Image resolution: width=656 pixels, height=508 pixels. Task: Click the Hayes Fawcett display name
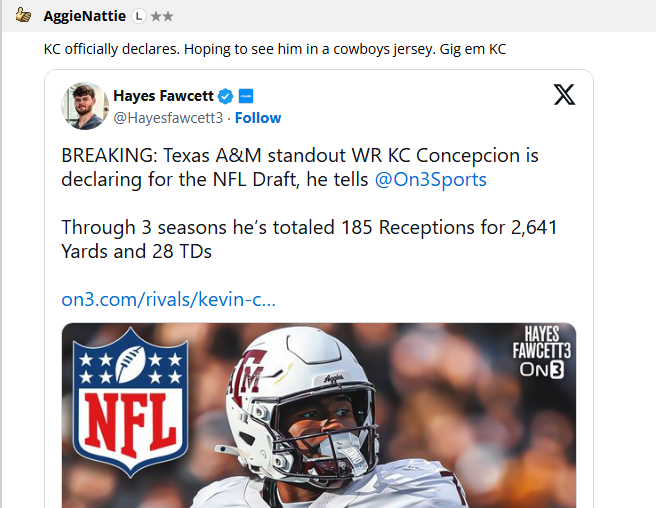pyautogui.click(x=162, y=96)
